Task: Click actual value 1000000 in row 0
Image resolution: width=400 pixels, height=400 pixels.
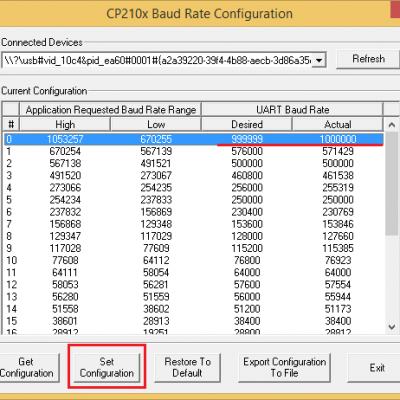Action: (338, 139)
